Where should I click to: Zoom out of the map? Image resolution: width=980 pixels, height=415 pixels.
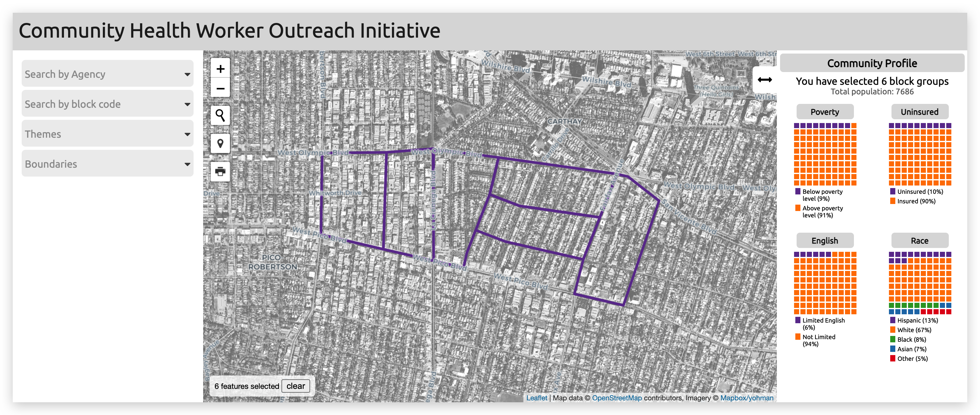[x=220, y=89]
